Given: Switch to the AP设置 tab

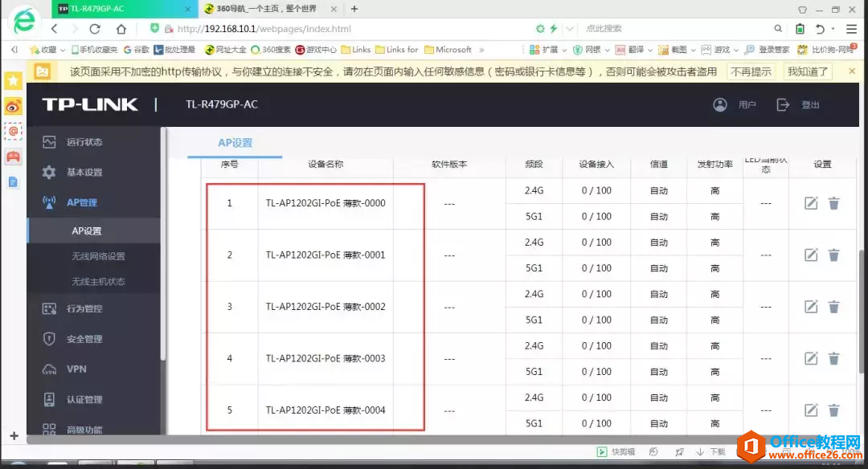Looking at the screenshot, I should point(235,143).
